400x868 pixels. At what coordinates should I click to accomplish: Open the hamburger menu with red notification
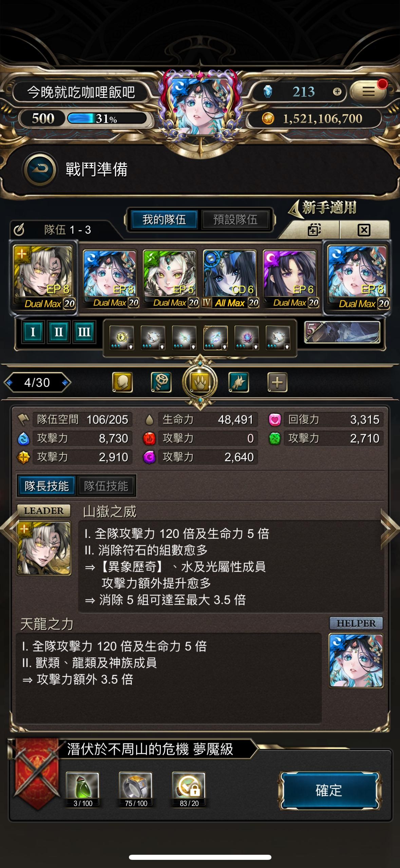tap(369, 91)
